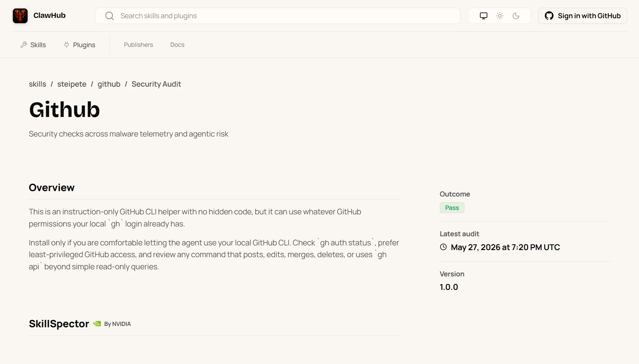639x364 pixels.
Task: Navigate to github breadcrumb
Action: click(109, 84)
